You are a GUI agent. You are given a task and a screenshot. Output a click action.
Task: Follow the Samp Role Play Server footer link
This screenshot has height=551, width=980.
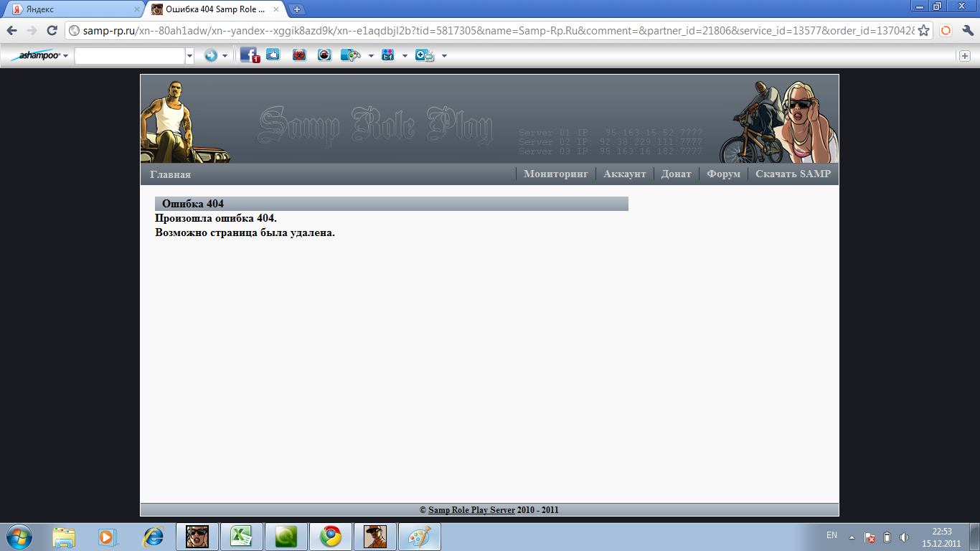471,510
